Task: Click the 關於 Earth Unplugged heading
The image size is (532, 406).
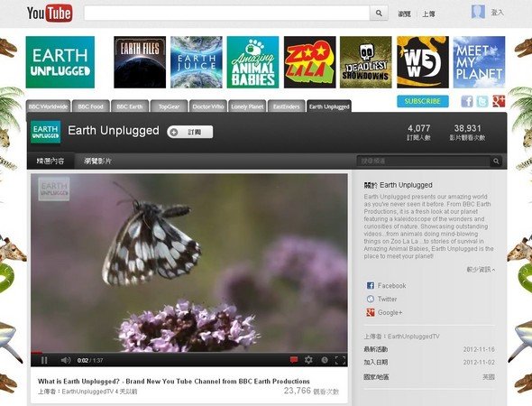Action: pos(398,185)
